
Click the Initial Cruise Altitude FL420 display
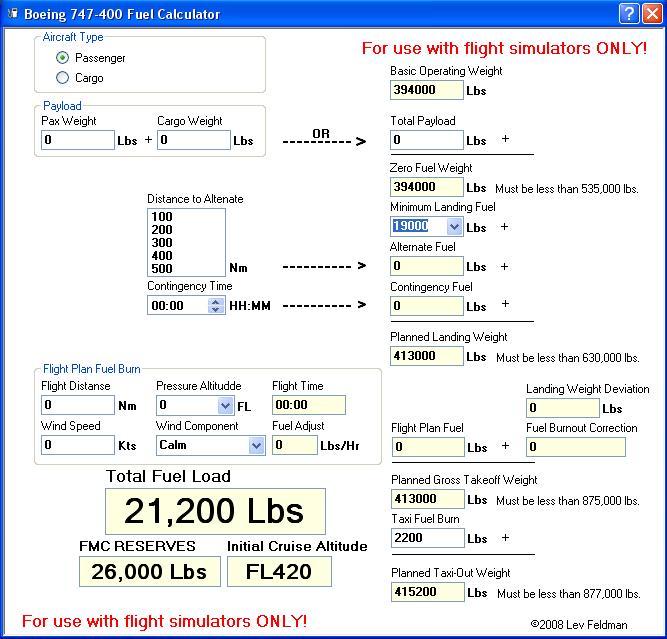[x=279, y=572]
